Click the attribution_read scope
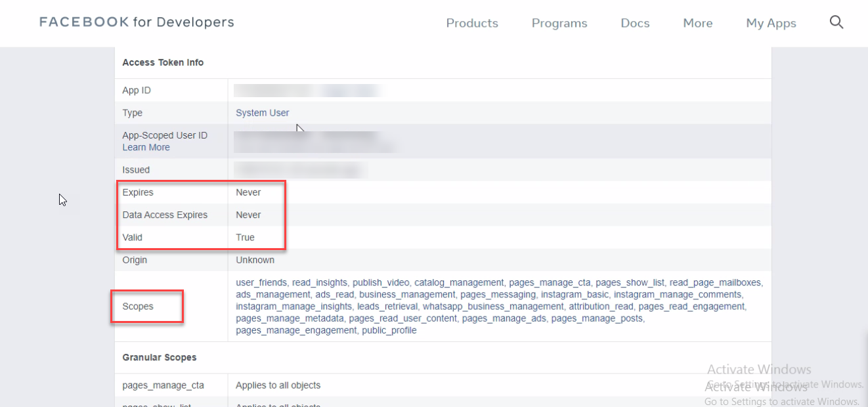This screenshot has height=407, width=868. point(601,307)
